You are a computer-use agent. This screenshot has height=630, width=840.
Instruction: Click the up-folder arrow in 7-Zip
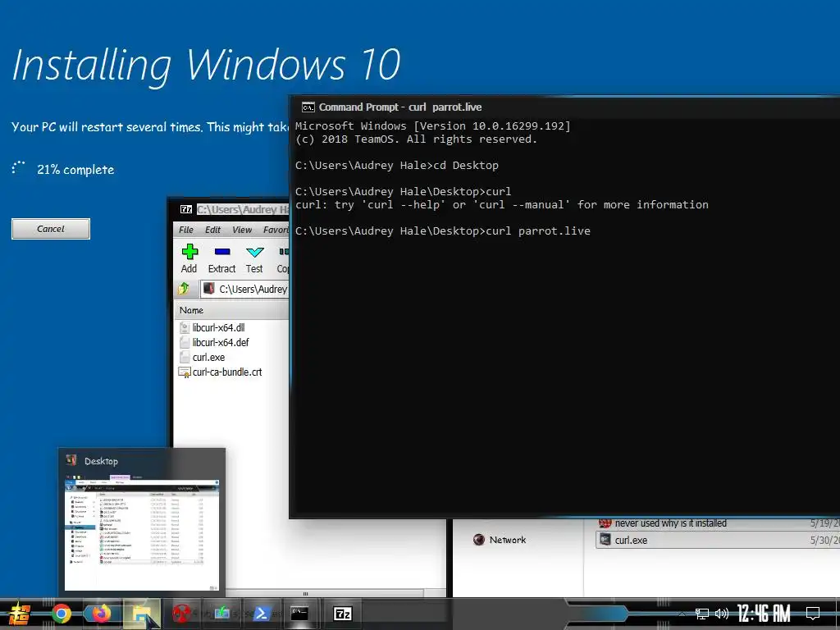184,289
